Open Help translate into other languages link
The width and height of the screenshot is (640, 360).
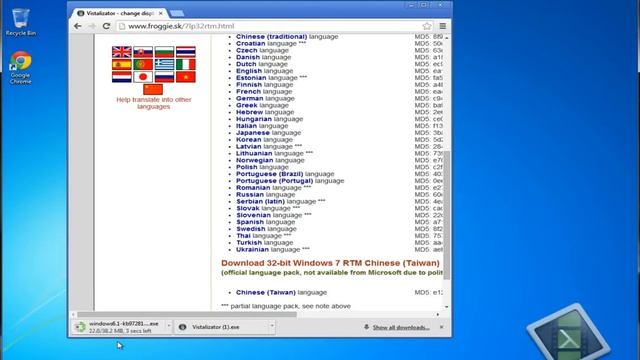coord(153,103)
